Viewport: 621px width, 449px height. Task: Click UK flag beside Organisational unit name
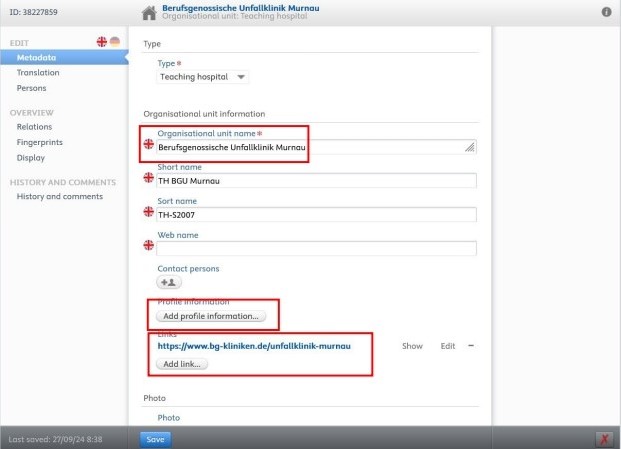click(x=149, y=144)
